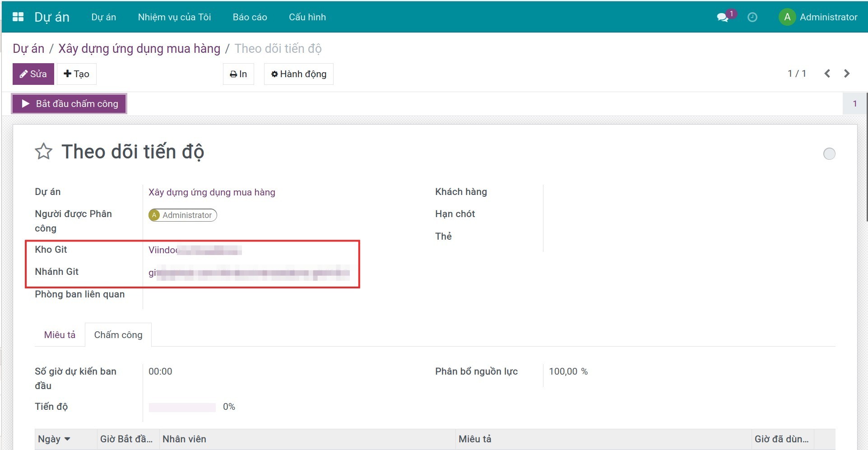Open the In print dropdown
The height and width of the screenshot is (450, 868).
(238, 74)
